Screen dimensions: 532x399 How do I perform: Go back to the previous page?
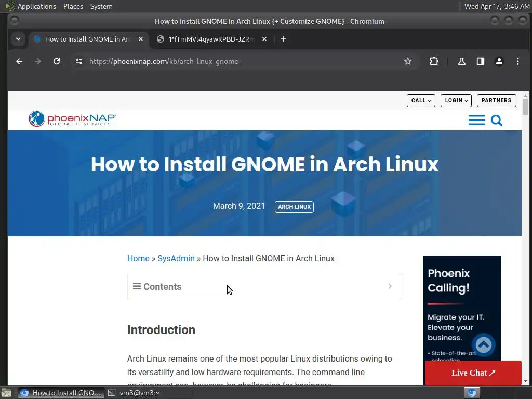click(x=19, y=61)
